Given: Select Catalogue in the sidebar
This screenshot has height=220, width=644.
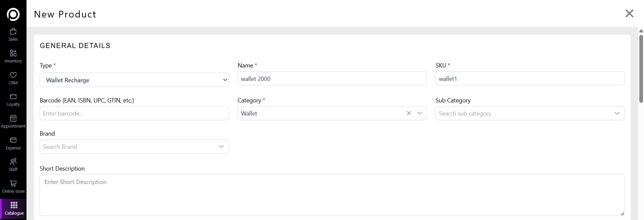Looking at the screenshot, I should click(x=14, y=209).
